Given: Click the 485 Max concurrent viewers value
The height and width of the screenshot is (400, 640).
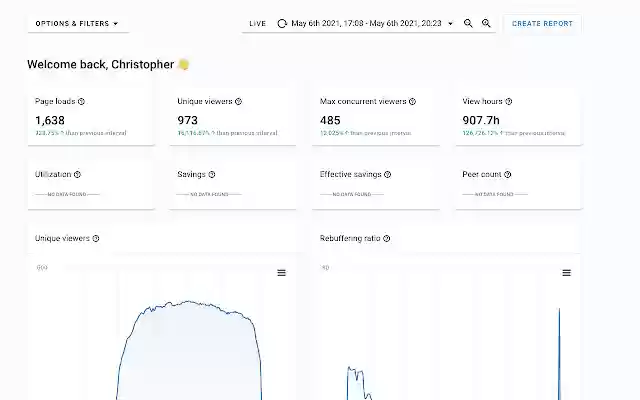Looking at the screenshot, I should 330,120.
